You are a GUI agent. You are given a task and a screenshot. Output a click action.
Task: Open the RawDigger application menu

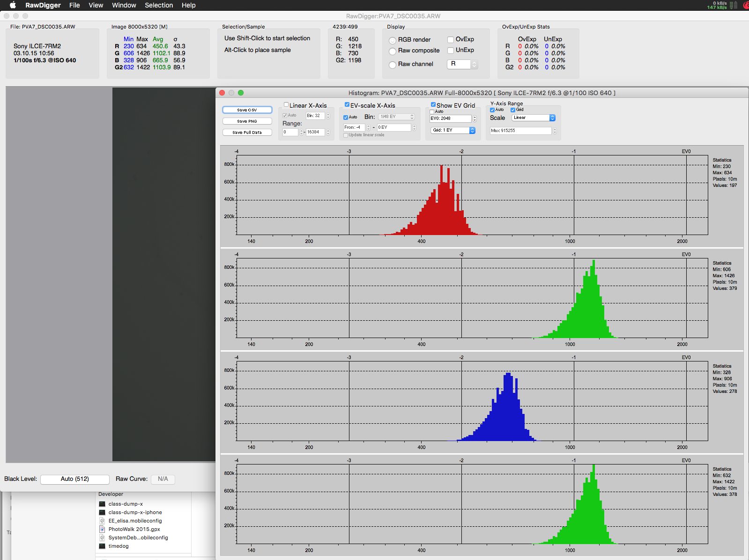point(43,5)
